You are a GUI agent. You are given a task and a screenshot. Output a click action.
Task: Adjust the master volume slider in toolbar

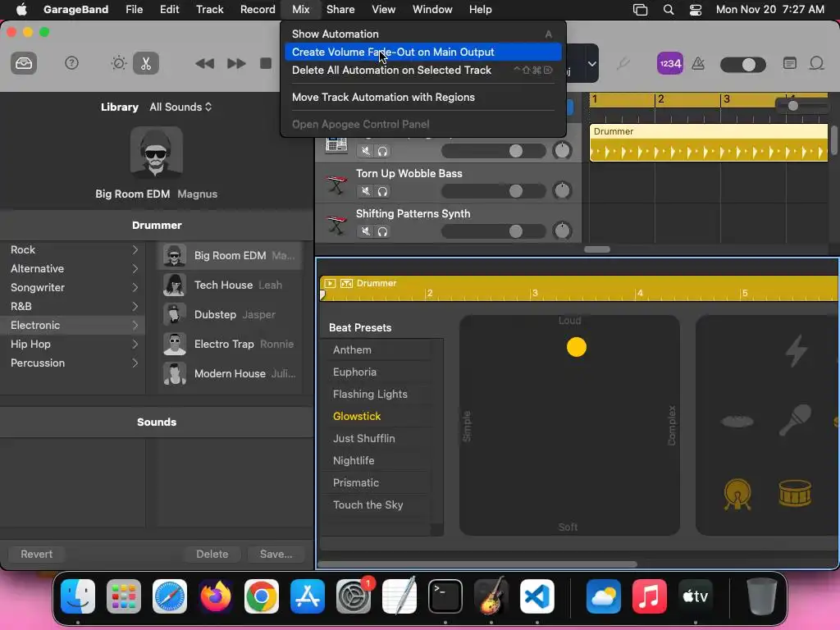[743, 65]
